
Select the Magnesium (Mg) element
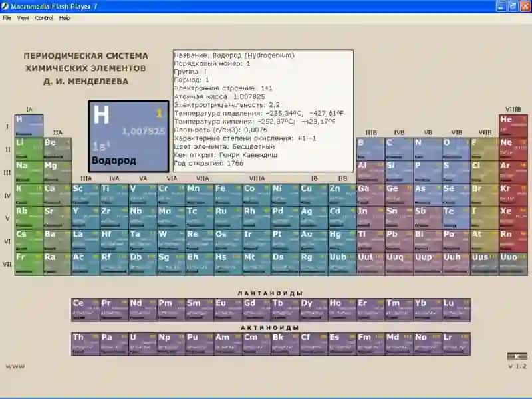(57, 172)
